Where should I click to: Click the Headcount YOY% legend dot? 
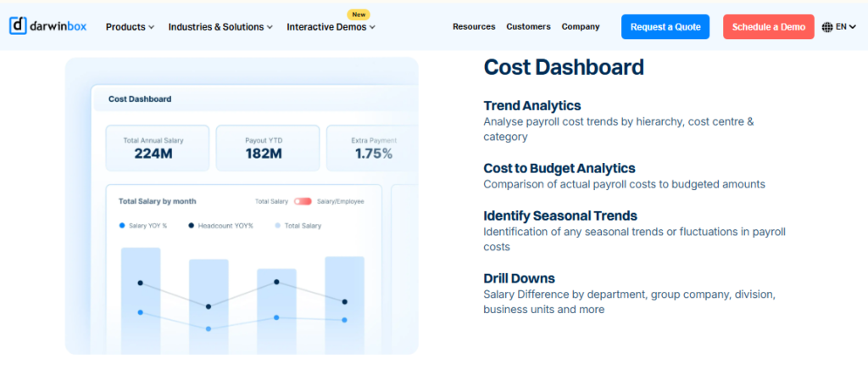(191, 226)
